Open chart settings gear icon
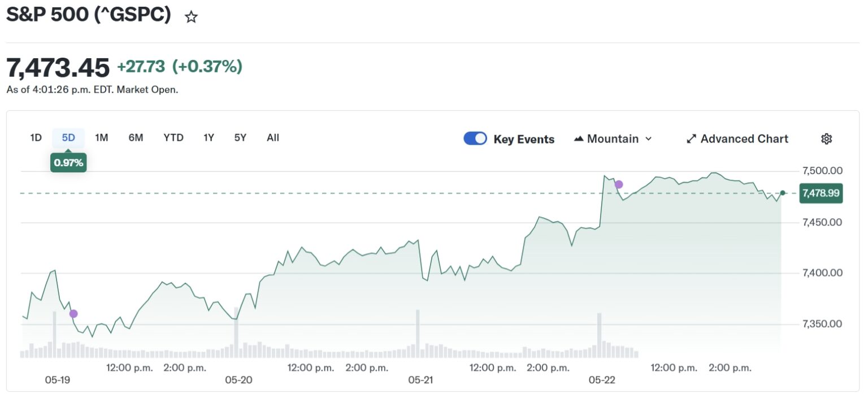This screenshot has width=868, height=398. [826, 139]
